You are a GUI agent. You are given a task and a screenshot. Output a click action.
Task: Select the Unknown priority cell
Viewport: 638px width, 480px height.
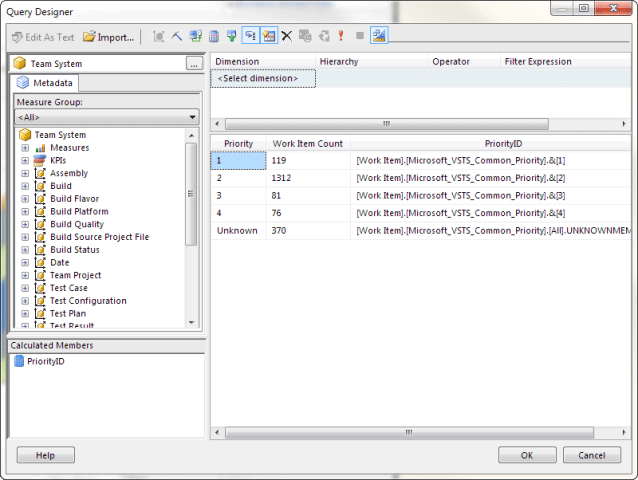tap(238, 230)
